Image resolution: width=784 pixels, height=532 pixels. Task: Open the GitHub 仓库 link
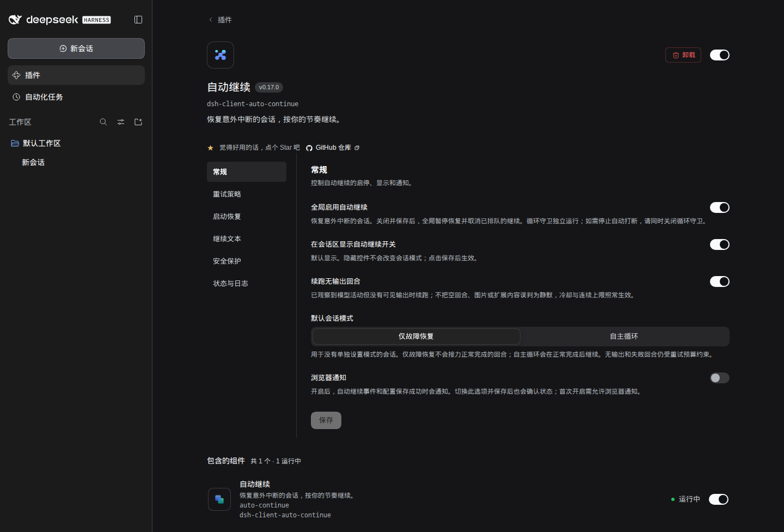tap(333, 148)
